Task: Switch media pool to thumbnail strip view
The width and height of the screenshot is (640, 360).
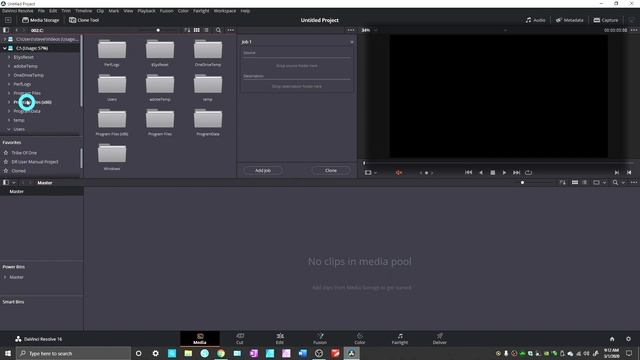Action: coord(575,182)
